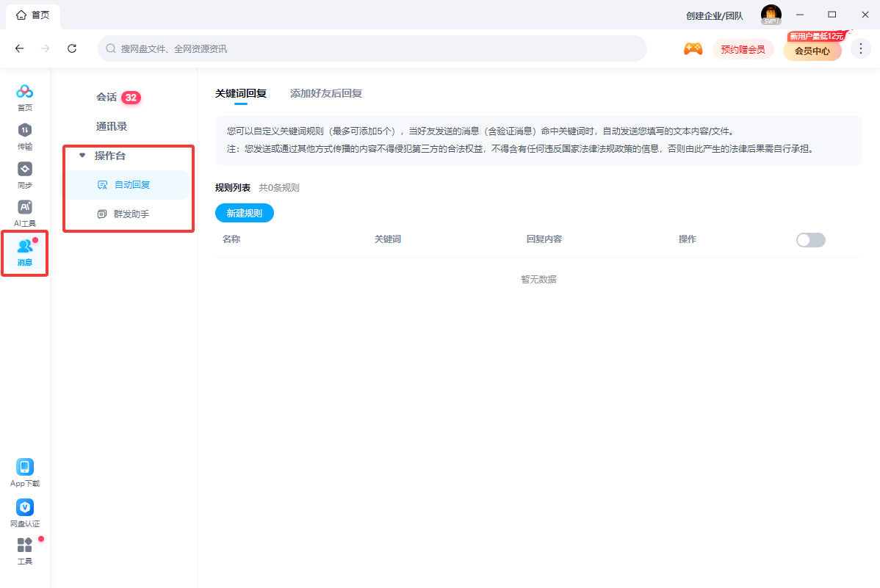Click the App下载 download icon

click(24, 468)
